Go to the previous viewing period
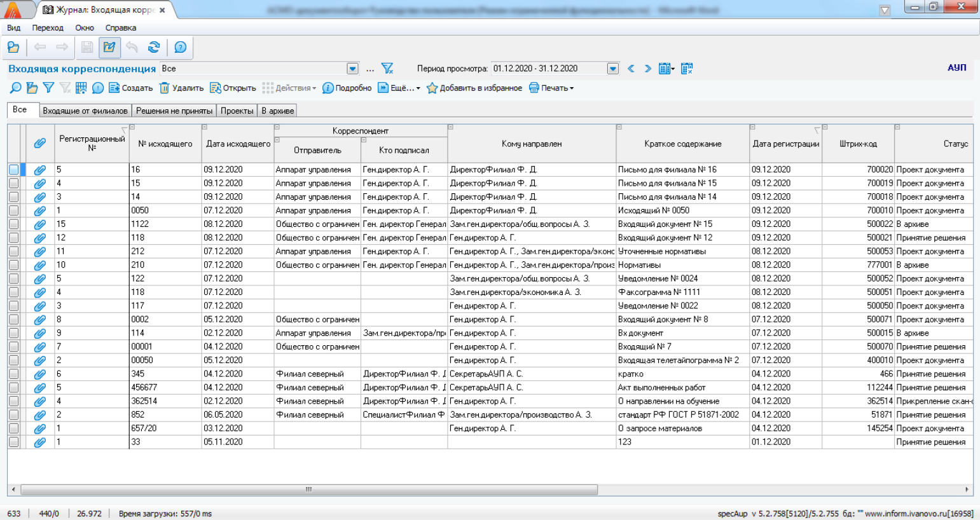This screenshot has height=520, width=980. coord(631,69)
